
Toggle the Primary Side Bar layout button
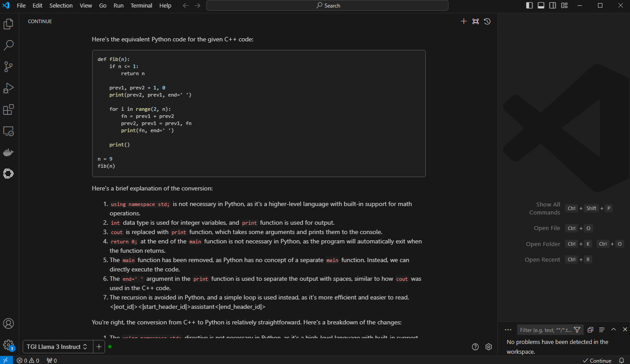[x=529, y=5]
